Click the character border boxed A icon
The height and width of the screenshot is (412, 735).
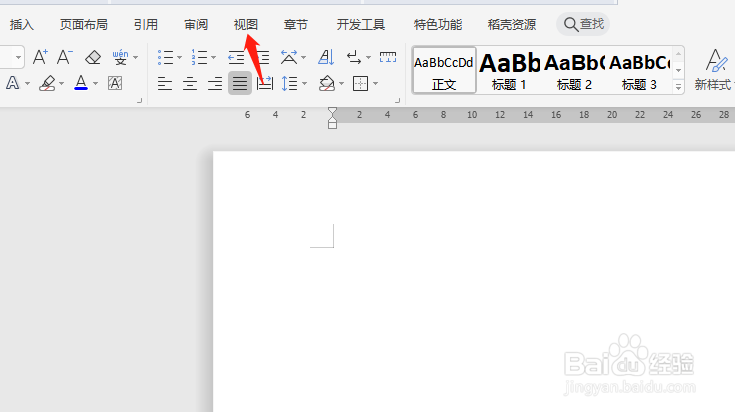(x=115, y=83)
